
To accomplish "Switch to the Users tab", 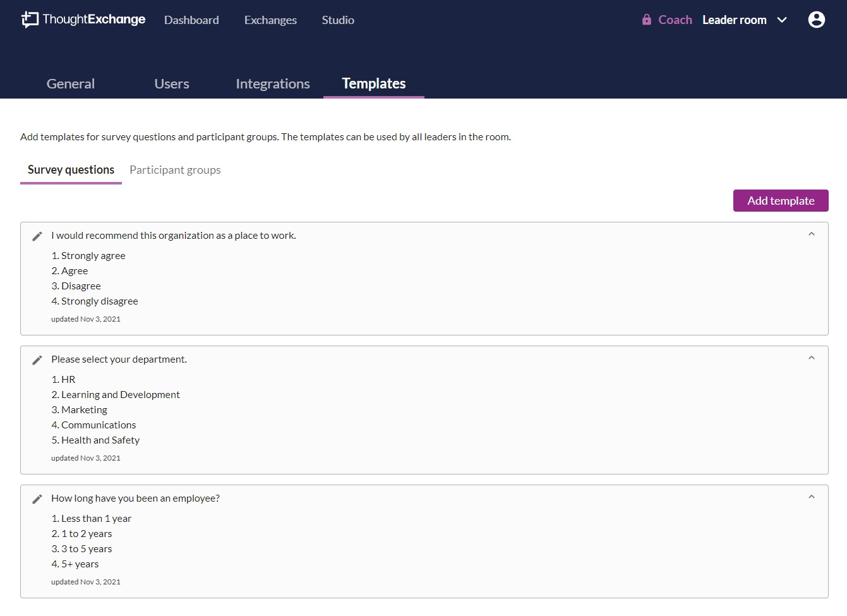I will point(172,83).
